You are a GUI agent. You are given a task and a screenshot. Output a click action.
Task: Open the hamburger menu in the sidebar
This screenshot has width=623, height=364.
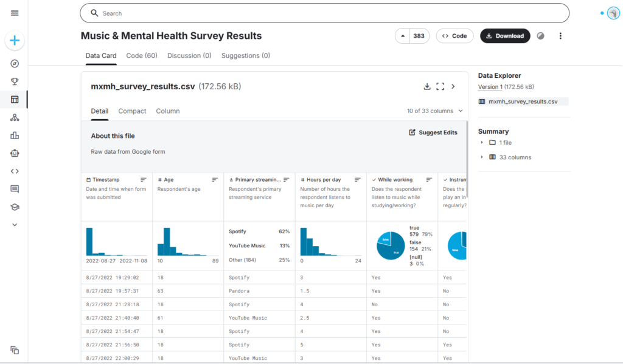(x=15, y=13)
